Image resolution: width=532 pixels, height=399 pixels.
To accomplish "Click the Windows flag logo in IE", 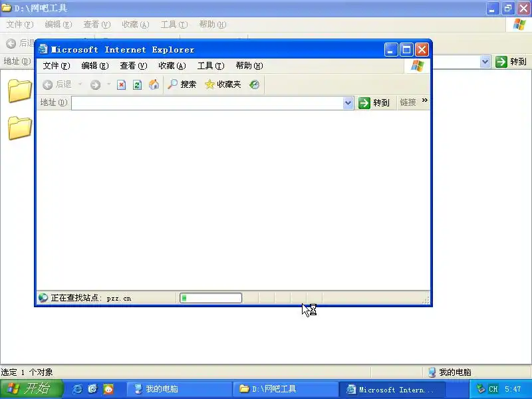I will [418, 66].
